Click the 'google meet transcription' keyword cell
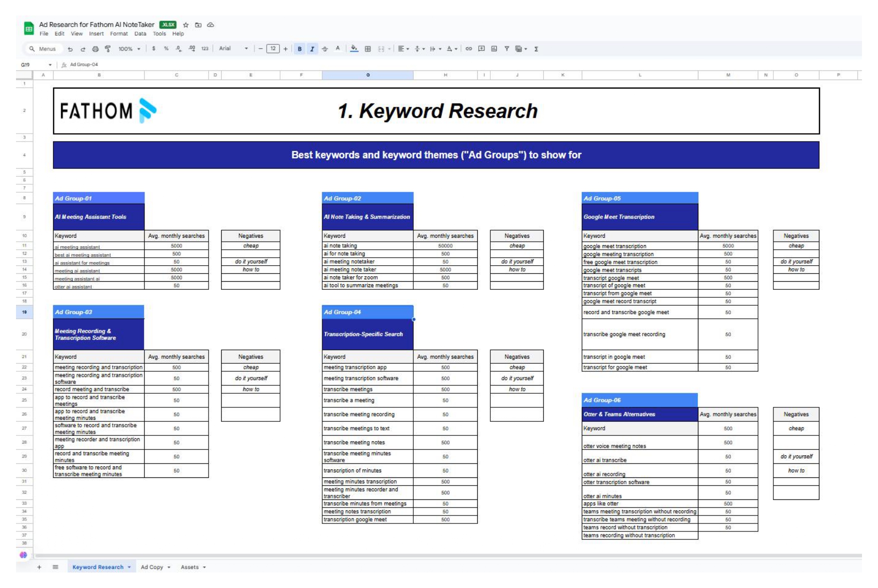Image resolution: width=878 pixels, height=588 pixels. pyautogui.click(x=640, y=246)
